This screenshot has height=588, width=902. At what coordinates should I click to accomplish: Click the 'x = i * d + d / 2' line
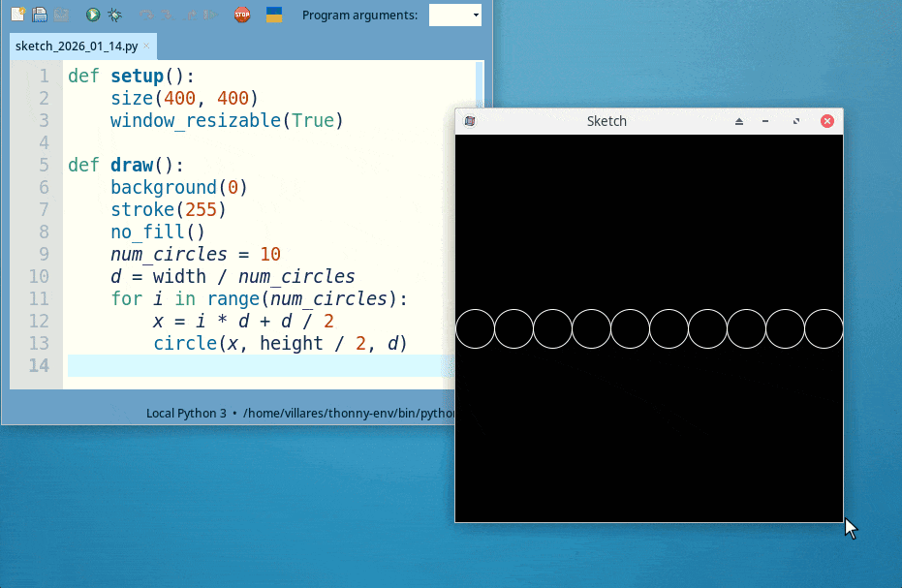pyautogui.click(x=243, y=321)
